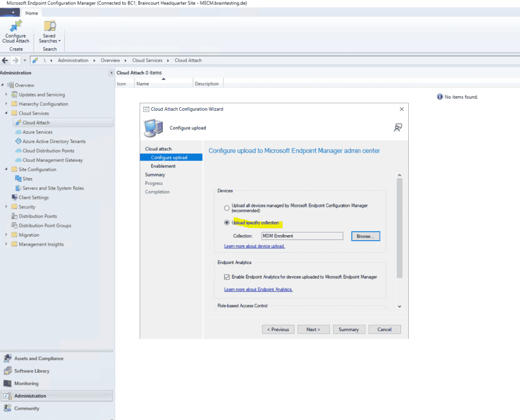Open Administration in the breadcrumb bar

pos(73,59)
